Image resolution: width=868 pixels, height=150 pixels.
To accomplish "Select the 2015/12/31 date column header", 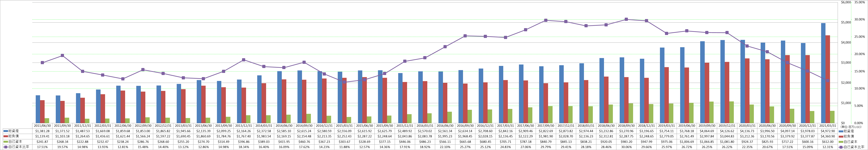I will (405, 125).
